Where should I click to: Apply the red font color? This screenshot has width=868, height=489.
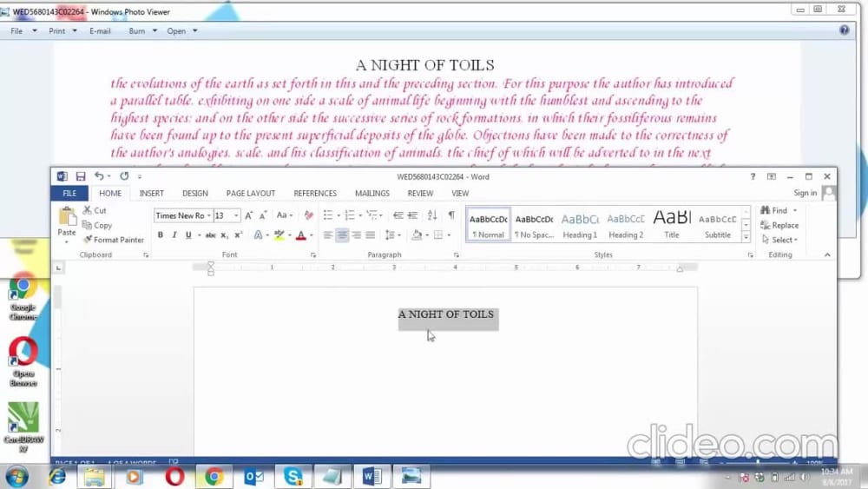pyautogui.click(x=301, y=235)
